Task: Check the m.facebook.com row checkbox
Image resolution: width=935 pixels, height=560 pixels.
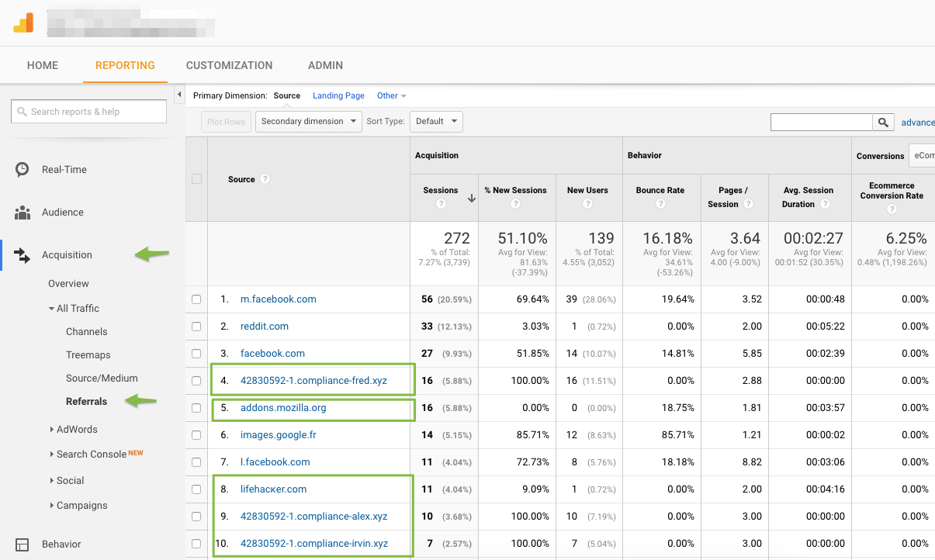Action: click(x=196, y=299)
